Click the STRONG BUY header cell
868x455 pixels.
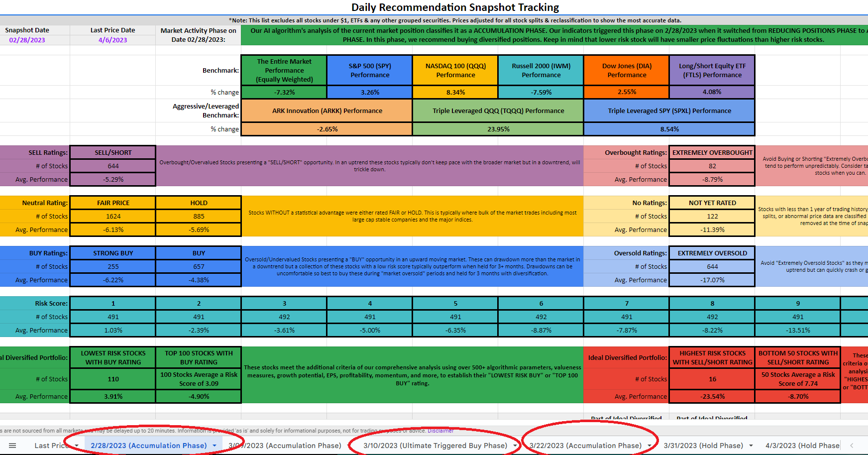113,253
